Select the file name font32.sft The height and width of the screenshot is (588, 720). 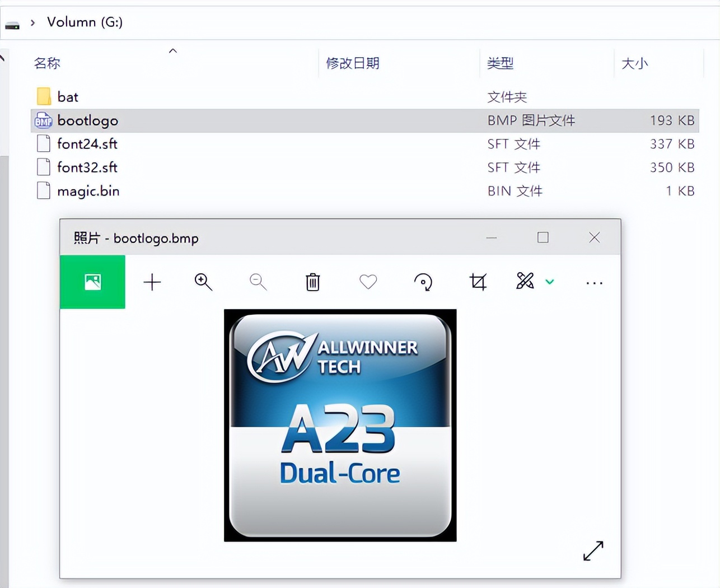coord(87,167)
